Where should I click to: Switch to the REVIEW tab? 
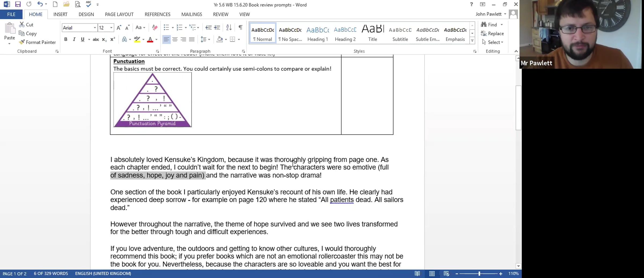pos(221,14)
